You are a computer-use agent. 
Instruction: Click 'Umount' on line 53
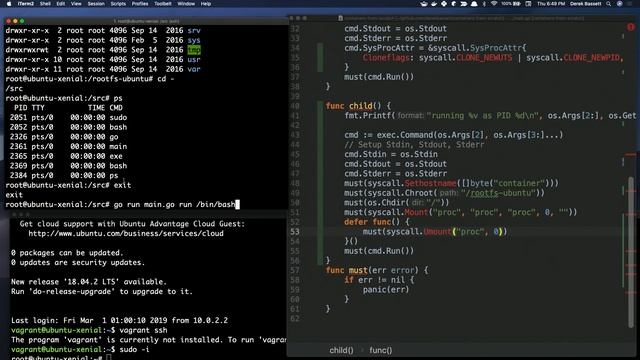point(437,232)
